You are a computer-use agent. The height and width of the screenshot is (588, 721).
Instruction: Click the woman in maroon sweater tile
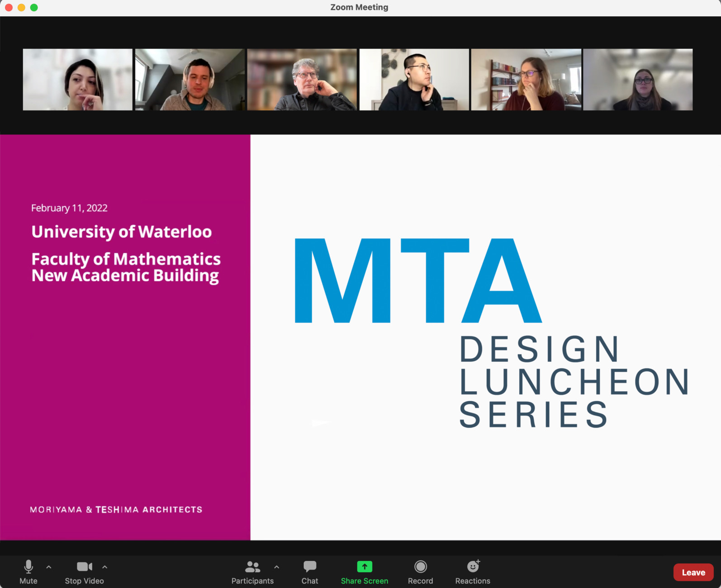526,80
